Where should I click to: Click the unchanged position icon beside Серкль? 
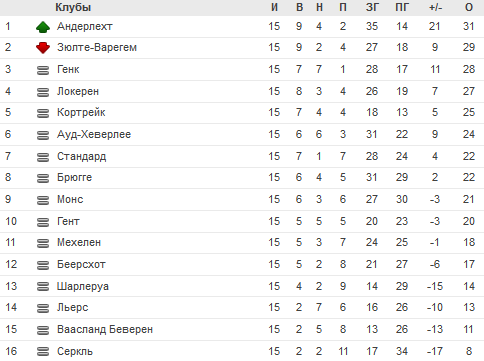tap(43, 351)
